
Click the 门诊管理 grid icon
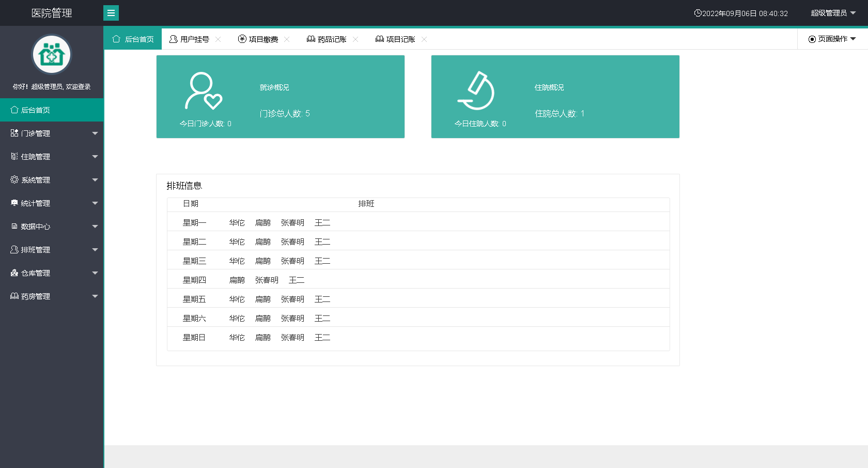[14, 133]
